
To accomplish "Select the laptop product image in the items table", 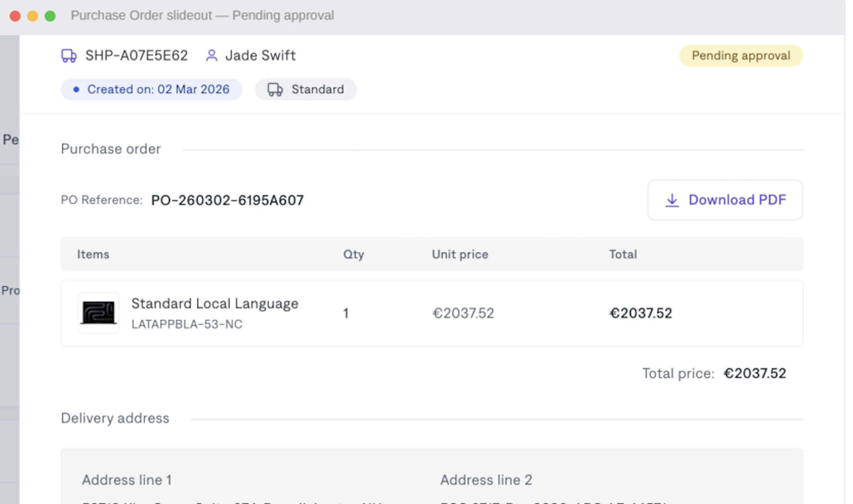I will (98, 313).
